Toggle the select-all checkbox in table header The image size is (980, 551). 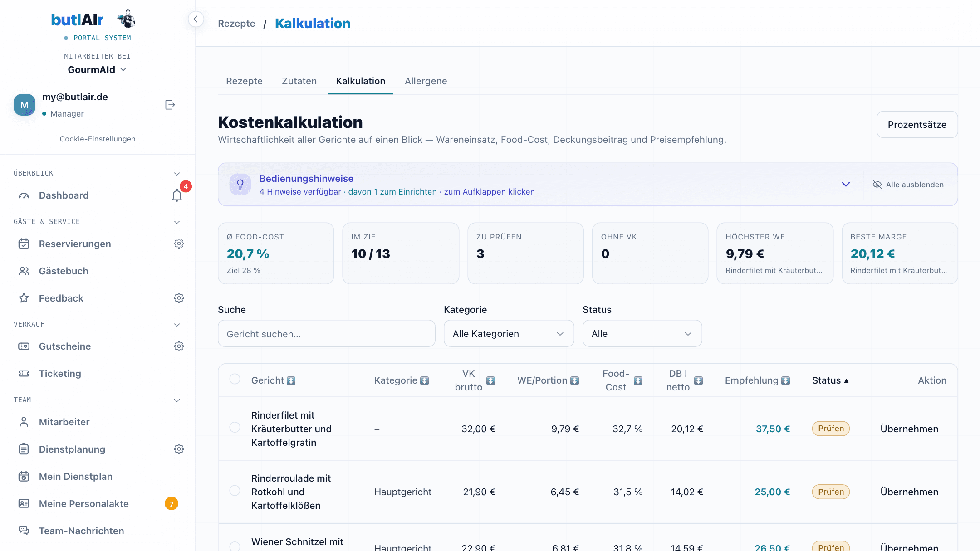point(235,379)
